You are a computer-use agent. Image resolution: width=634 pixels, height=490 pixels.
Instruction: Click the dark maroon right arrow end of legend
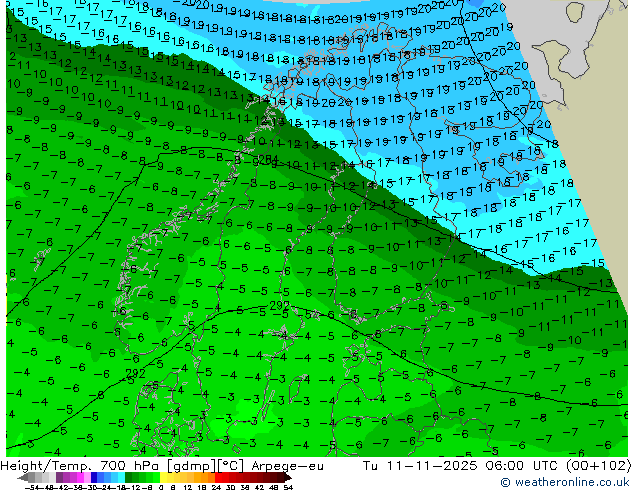pos(287,478)
